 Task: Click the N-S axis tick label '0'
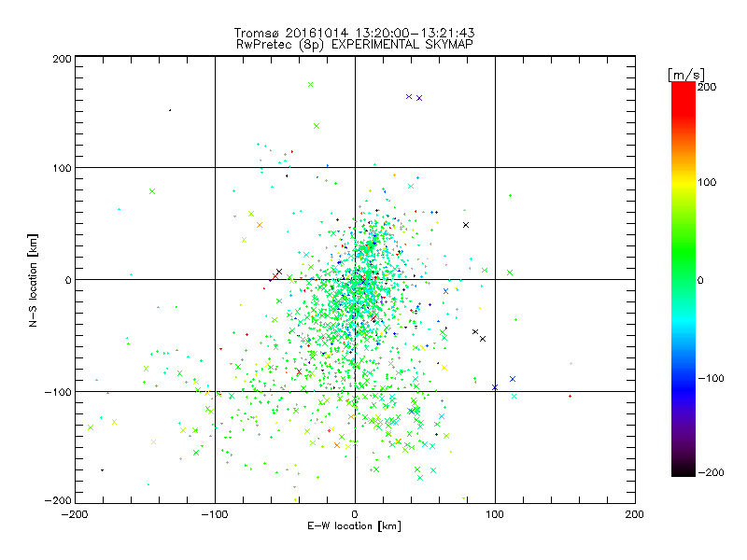click(68, 281)
